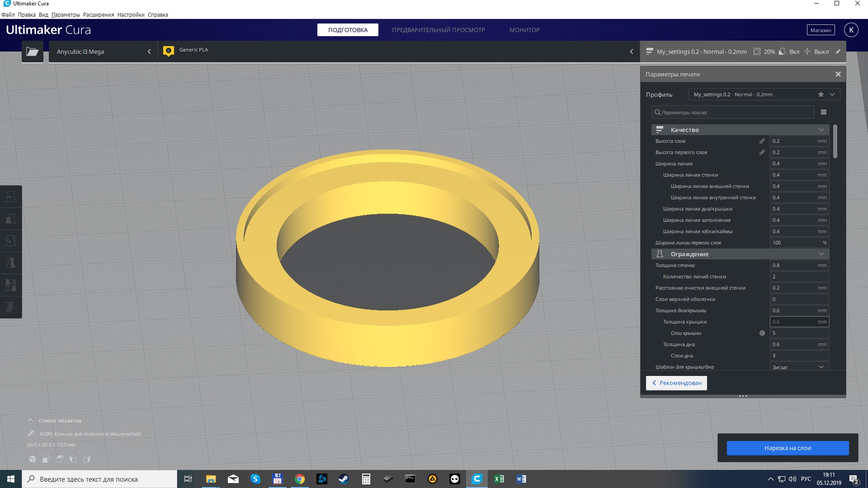
Task: Collapse the Качество settings section
Action: pos(741,130)
